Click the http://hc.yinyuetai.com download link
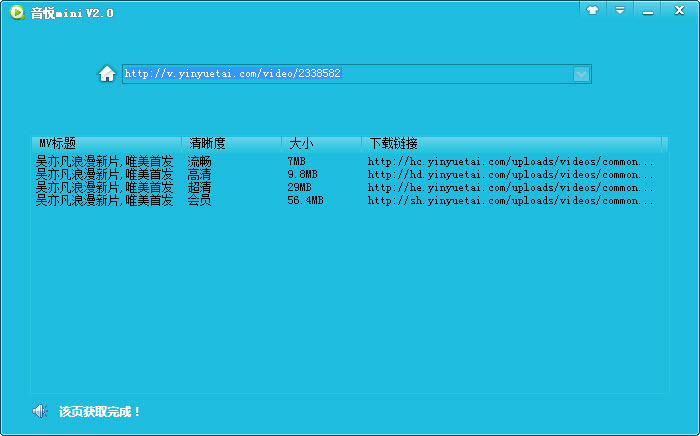This screenshot has height=436, width=700. pyautogui.click(x=510, y=162)
